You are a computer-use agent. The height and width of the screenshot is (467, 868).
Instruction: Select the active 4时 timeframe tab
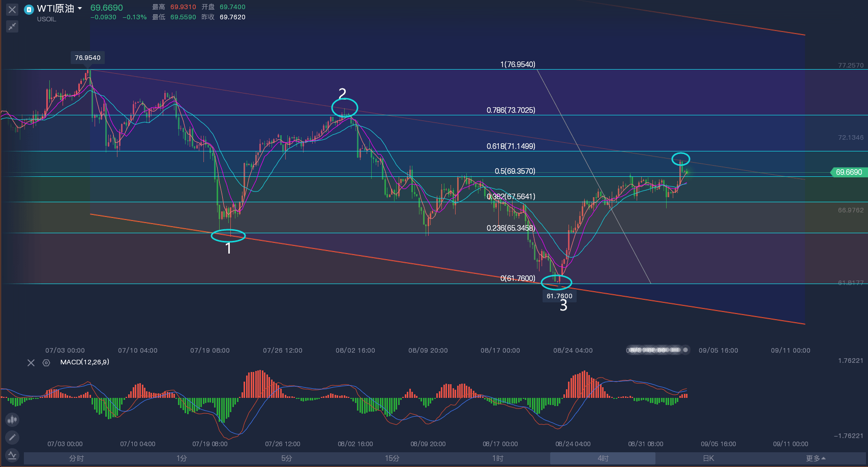pyautogui.click(x=603, y=458)
